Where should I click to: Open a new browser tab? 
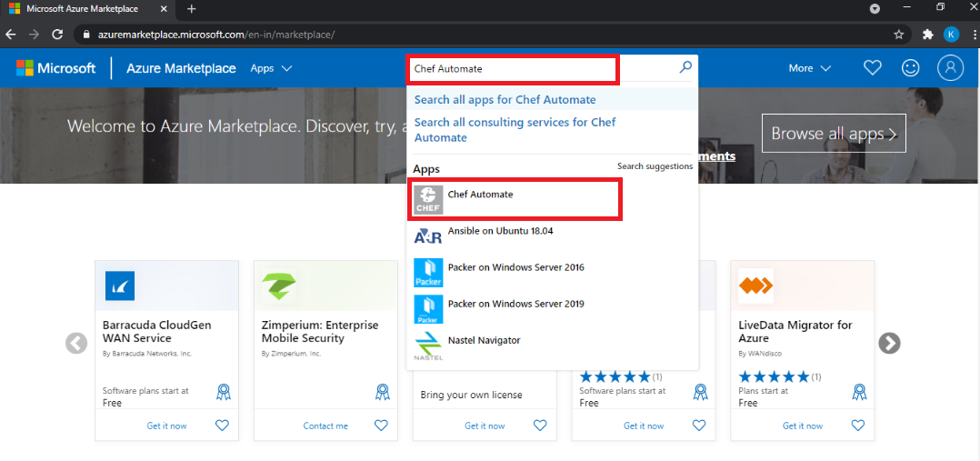point(191,9)
